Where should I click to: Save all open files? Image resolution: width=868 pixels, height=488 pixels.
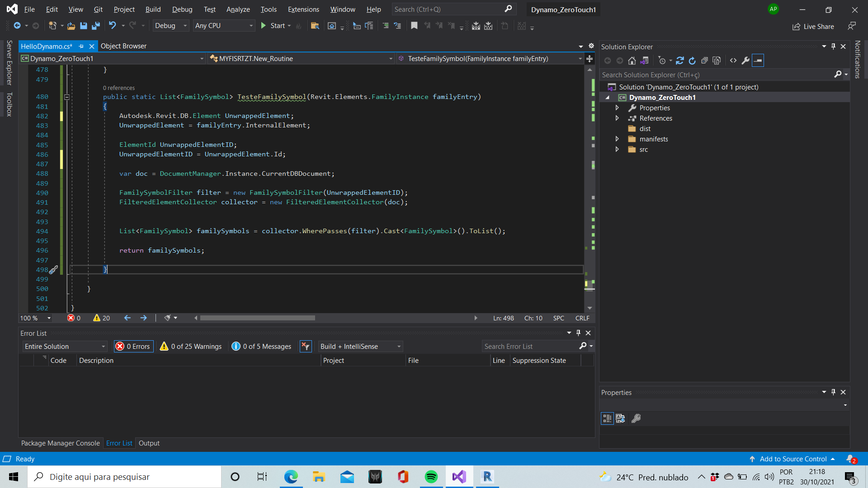95,26
